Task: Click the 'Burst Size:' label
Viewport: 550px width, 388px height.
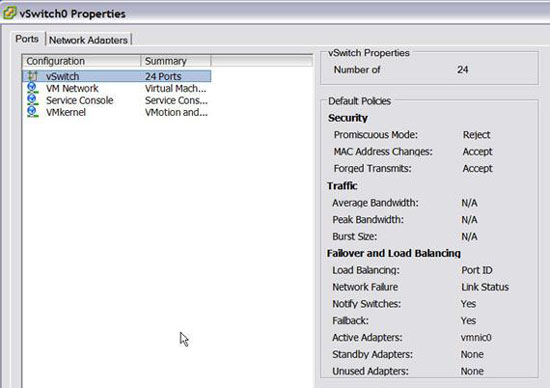Action: click(355, 236)
